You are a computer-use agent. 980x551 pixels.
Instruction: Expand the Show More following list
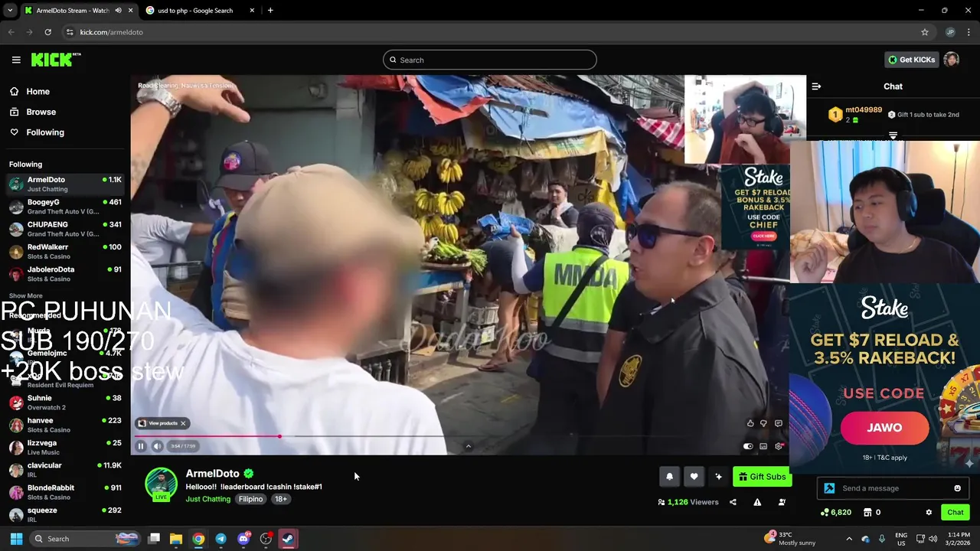pos(26,295)
